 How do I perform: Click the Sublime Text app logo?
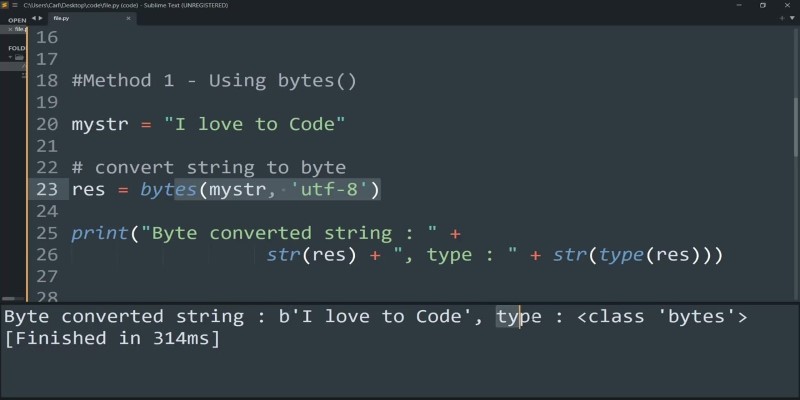[5, 5]
